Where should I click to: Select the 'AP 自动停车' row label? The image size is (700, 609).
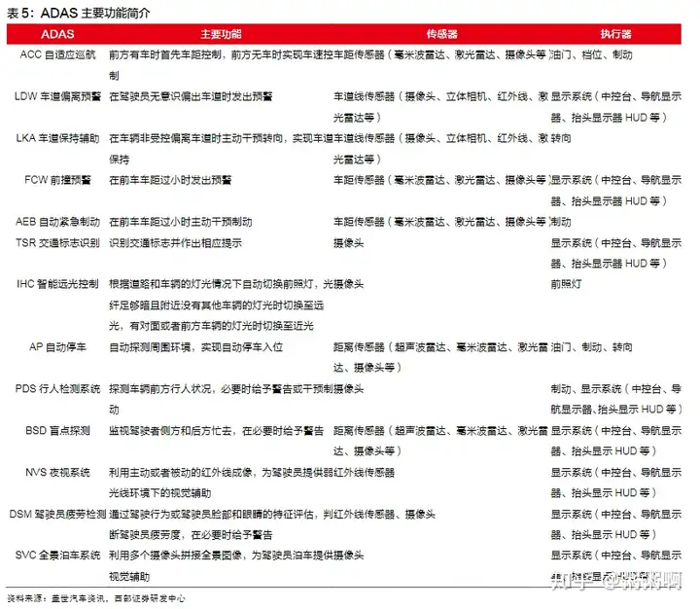tap(57, 346)
